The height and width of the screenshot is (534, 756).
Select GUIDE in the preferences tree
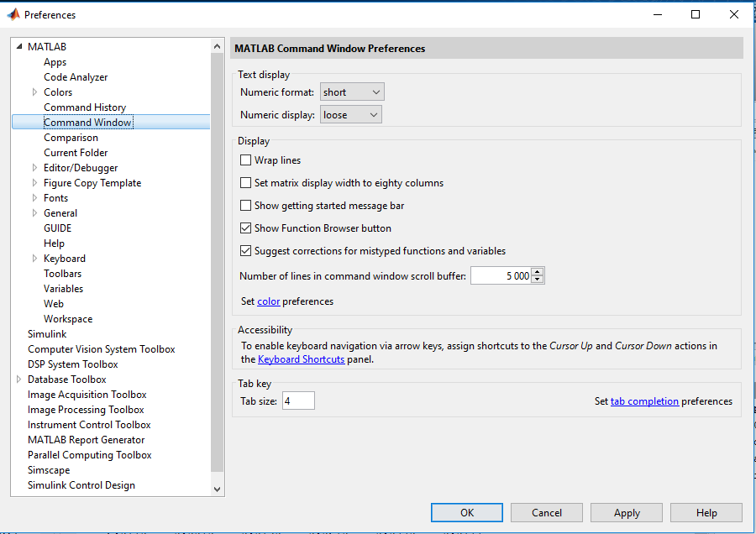57,228
